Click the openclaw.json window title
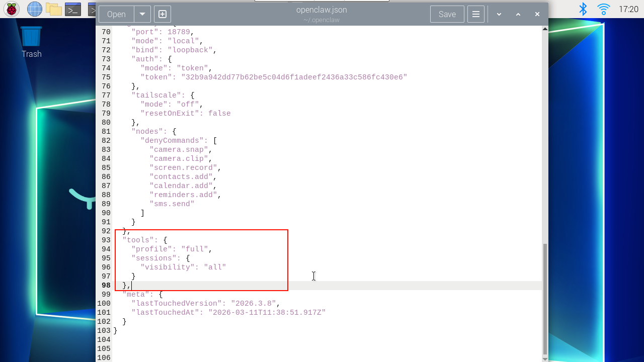The height and width of the screenshot is (362, 644). click(x=321, y=10)
